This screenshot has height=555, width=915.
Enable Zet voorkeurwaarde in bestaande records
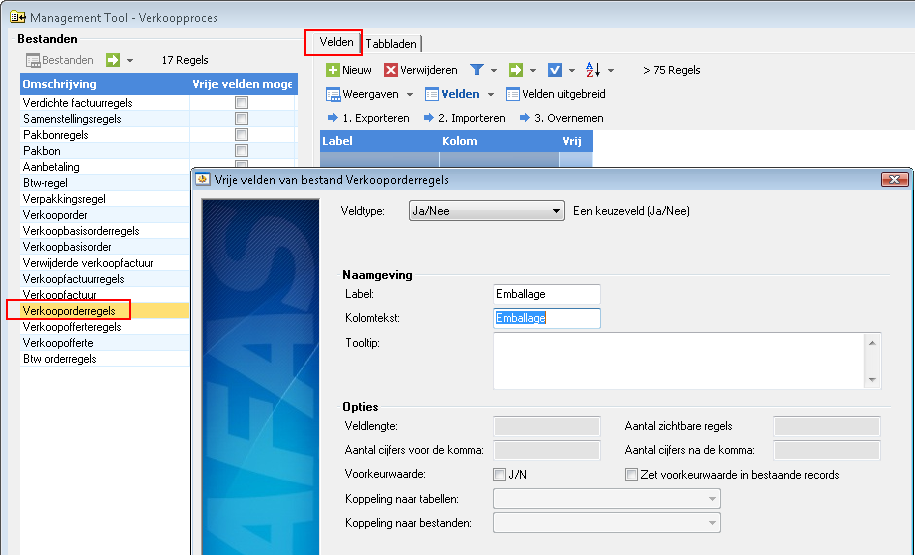point(631,474)
